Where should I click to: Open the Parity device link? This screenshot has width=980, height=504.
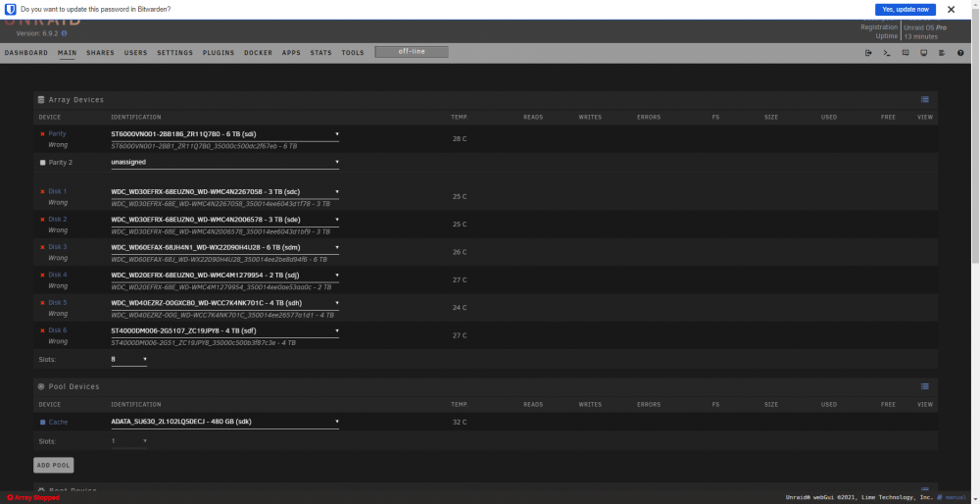tap(57, 133)
